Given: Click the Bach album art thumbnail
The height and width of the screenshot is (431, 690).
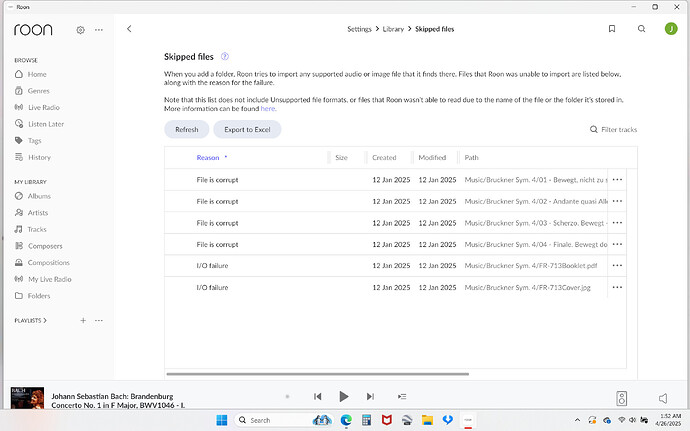Looking at the screenshot, I should coord(27,398).
